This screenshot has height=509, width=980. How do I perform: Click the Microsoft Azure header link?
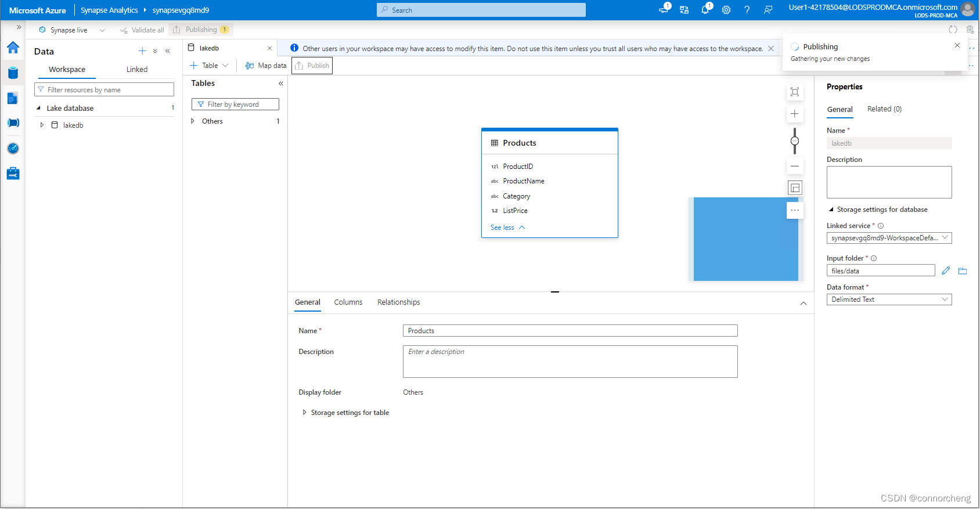pos(38,10)
